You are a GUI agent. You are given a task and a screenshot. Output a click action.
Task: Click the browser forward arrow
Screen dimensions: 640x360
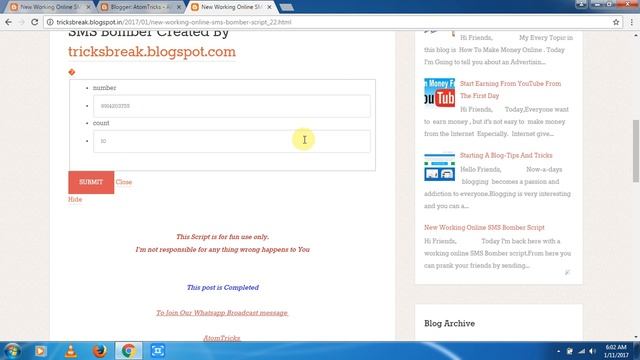click(22, 22)
